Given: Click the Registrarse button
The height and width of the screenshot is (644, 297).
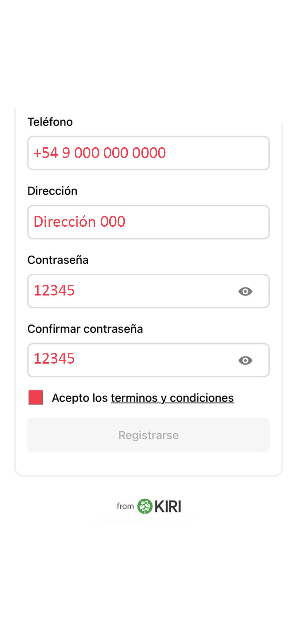Looking at the screenshot, I should 148,435.
